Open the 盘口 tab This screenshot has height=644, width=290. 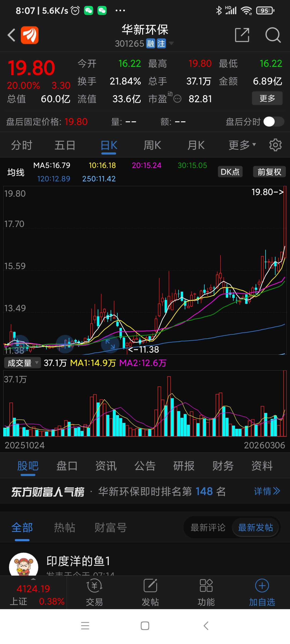pyautogui.click(x=67, y=466)
